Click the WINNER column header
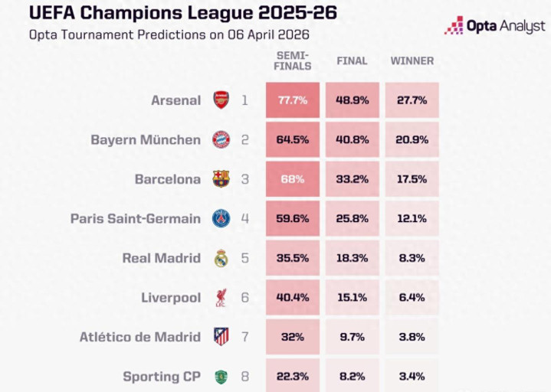This screenshot has height=392, width=551. 412,61
